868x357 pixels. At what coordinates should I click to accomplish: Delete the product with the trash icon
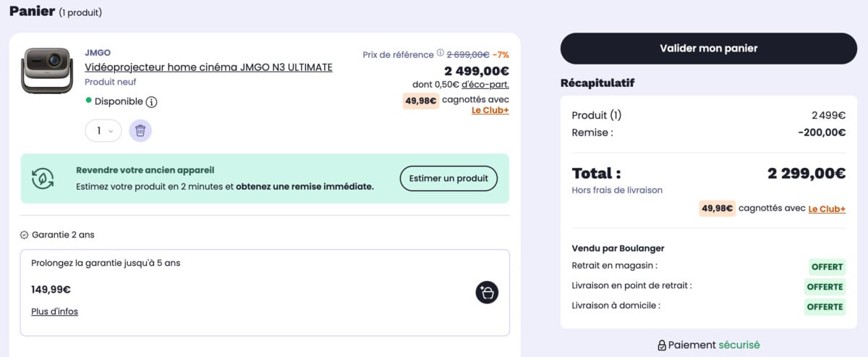point(140,131)
